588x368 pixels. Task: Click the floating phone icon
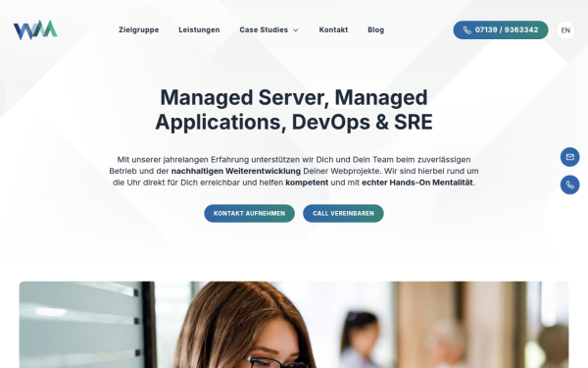569,184
